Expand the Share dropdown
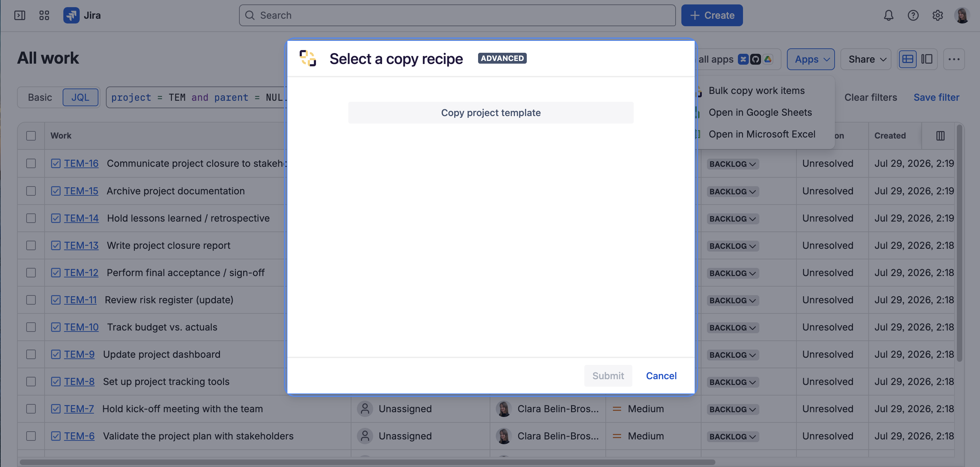 pos(866,59)
